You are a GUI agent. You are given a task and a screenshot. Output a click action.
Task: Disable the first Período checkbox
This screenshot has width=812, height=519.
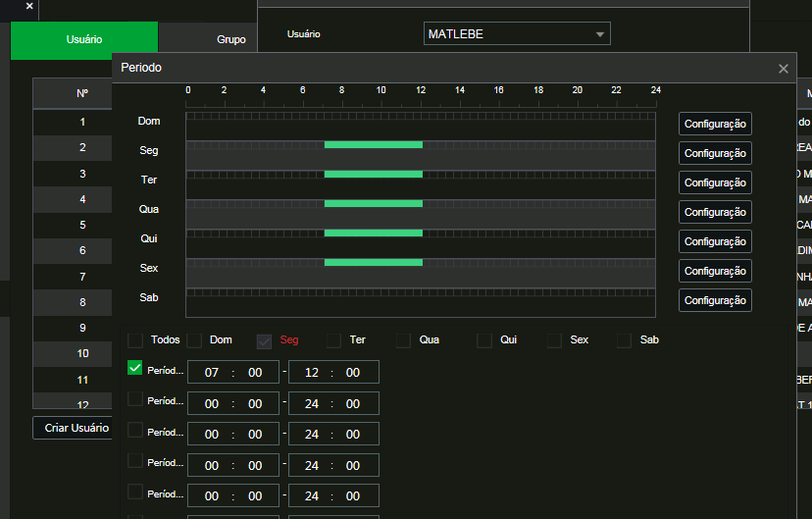(135, 369)
